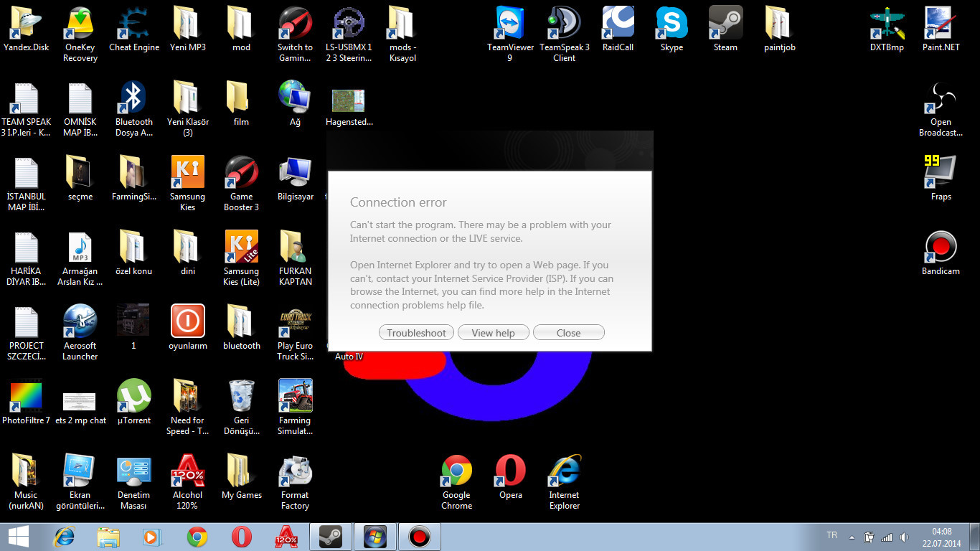The width and height of the screenshot is (980, 551).
Task: Launch OneKey Recovery shortcut
Action: tap(80, 34)
